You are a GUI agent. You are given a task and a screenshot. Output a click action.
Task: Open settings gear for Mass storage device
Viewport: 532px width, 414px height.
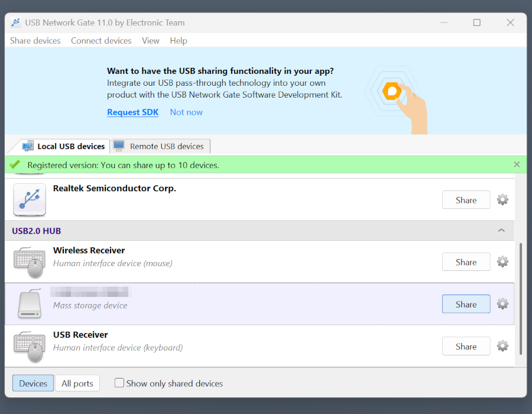coord(502,304)
